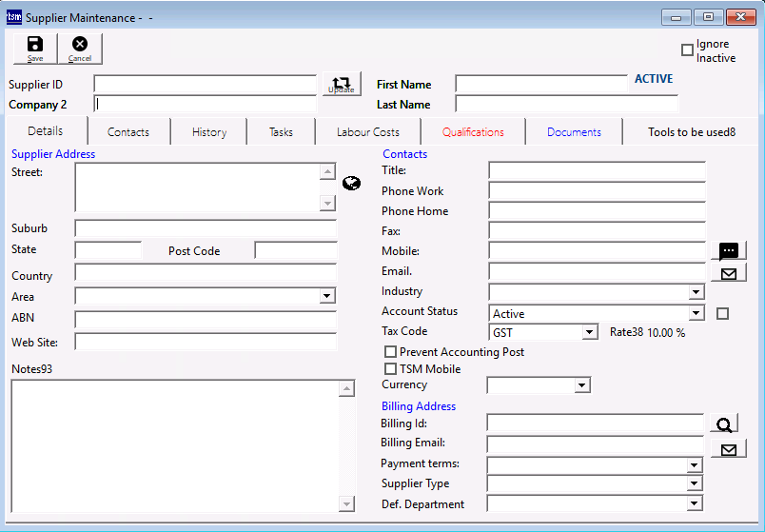
Task: Expand the Account Status dropdown
Action: 696,313
